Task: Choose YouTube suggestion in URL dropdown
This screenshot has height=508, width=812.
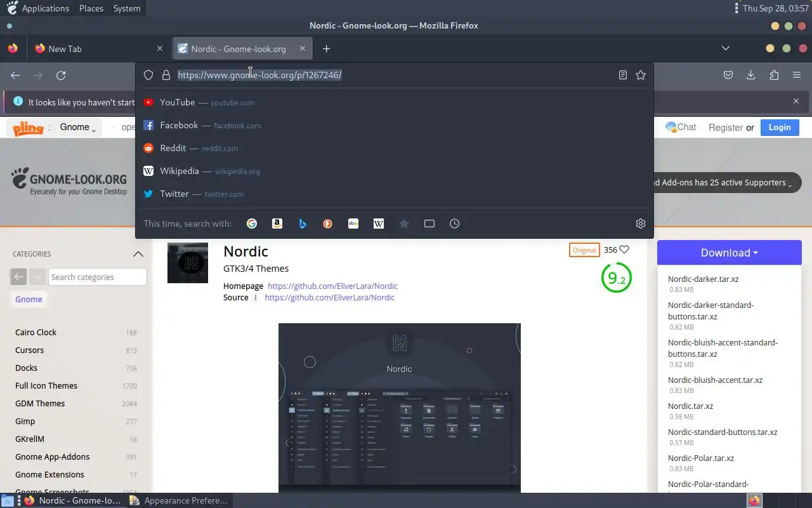Action: [x=395, y=102]
